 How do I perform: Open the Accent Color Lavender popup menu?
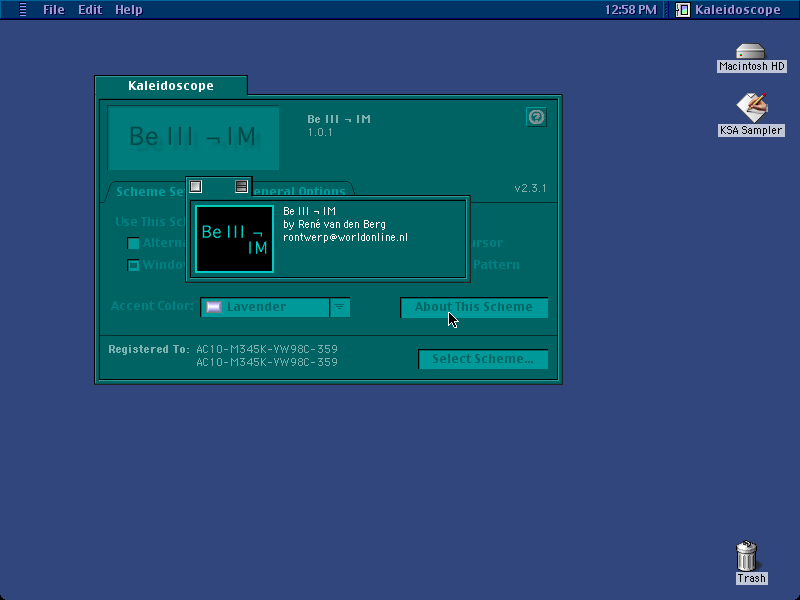[275, 307]
